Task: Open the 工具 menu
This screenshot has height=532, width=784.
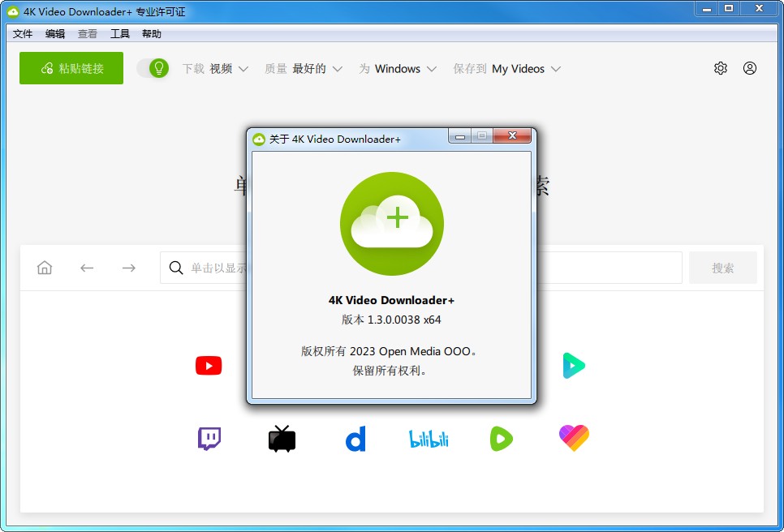Action: coord(120,33)
